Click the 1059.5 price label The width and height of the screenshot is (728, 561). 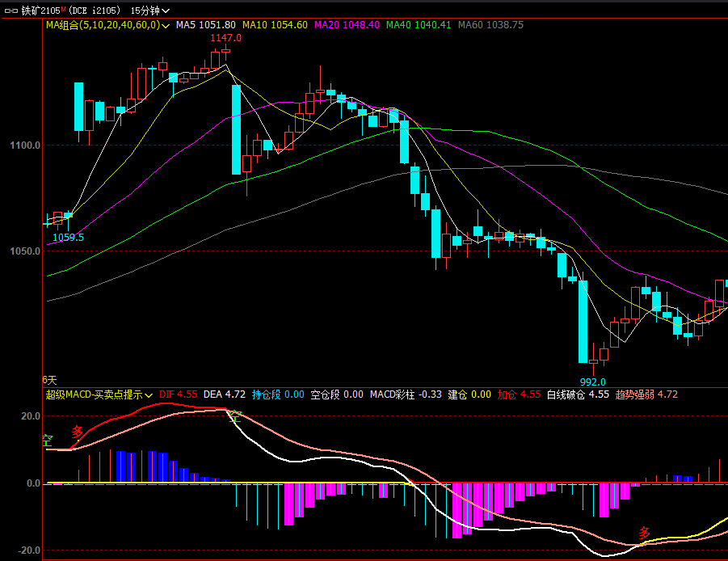(x=68, y=238)
